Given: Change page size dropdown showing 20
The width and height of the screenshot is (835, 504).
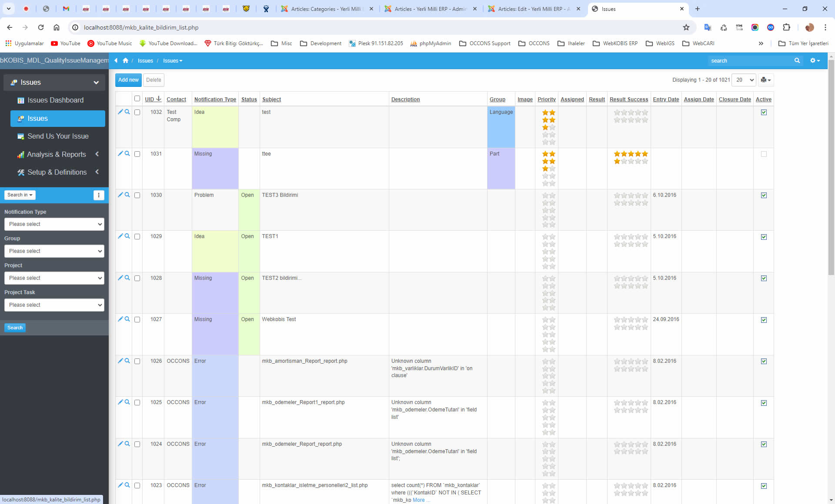Looking at the screenshot, I should (x=744, y=80).
